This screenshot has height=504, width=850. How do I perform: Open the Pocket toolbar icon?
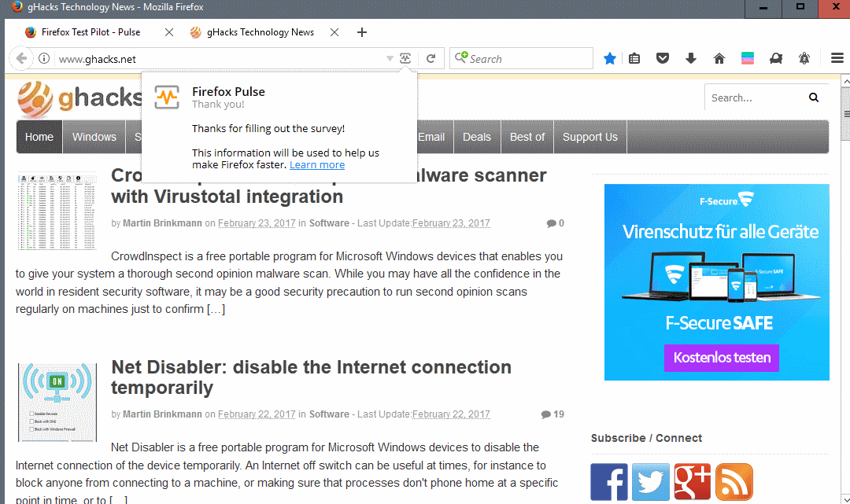click(x=663, y=58)
